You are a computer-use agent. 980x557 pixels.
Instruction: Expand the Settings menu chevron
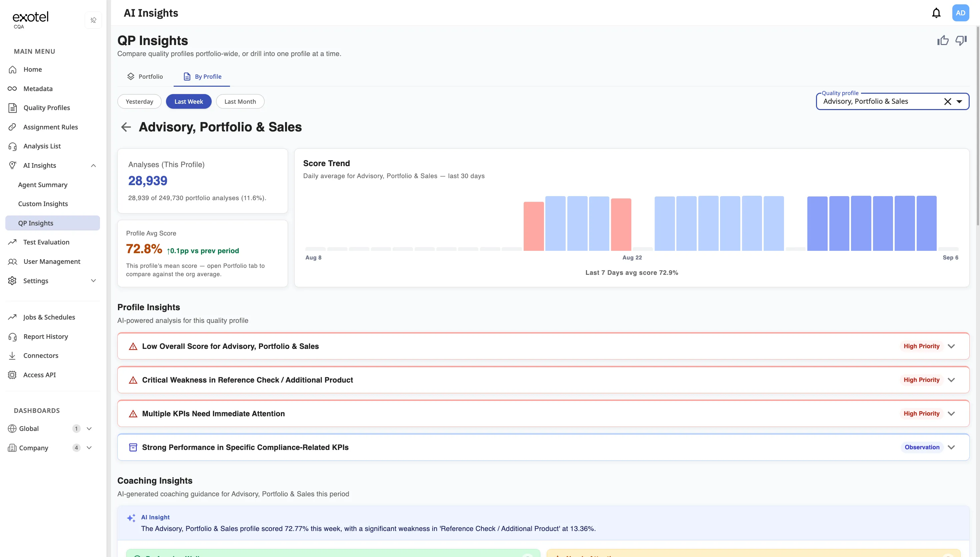[x=93, y=281]
